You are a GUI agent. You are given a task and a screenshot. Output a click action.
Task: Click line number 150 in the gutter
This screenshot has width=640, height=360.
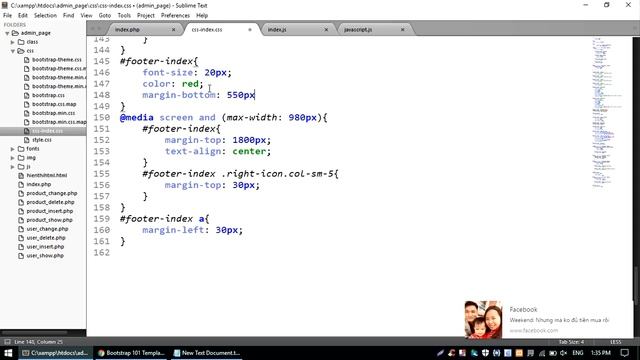(102, 118)
